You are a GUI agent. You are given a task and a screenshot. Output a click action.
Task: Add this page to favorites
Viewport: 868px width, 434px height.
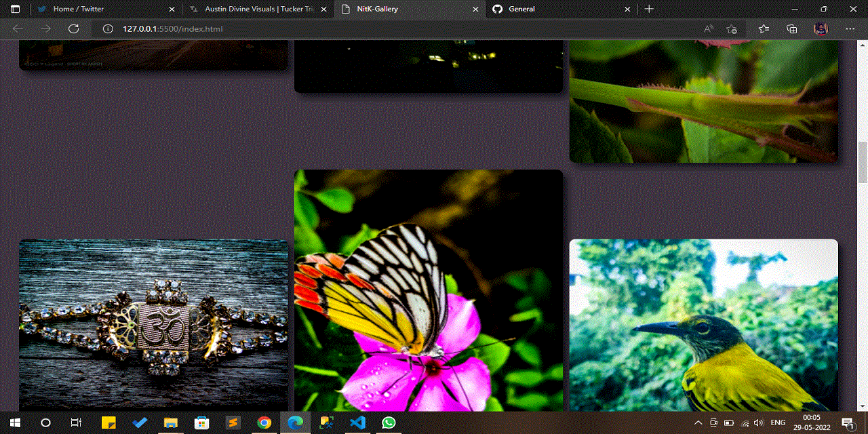pos(732,28)
